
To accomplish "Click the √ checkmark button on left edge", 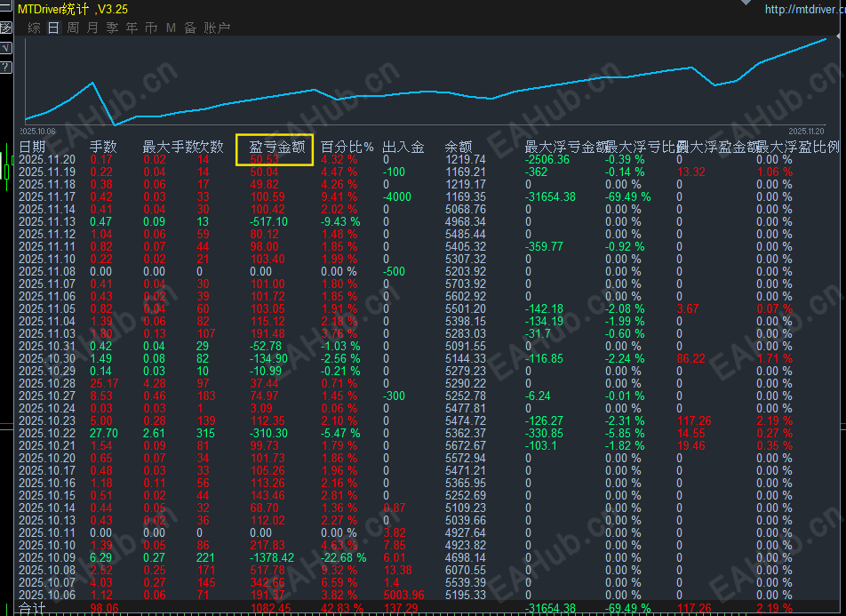I will [5, 48].
